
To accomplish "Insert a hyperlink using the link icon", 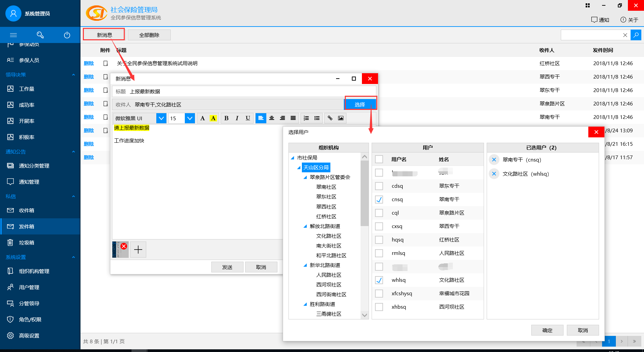I will (x=330, y=118).
